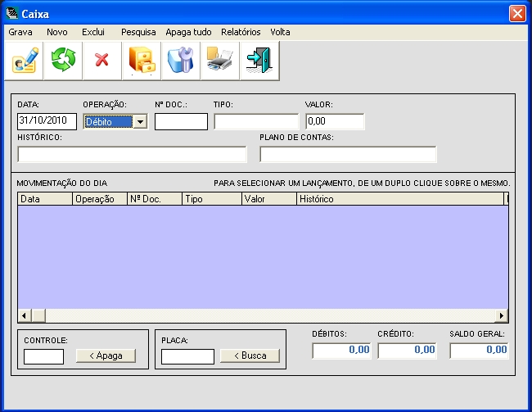The width and height of the screenshot is (532, 412).
Task: Expand the Operação dropdown showing Débito
Action: 140,122
